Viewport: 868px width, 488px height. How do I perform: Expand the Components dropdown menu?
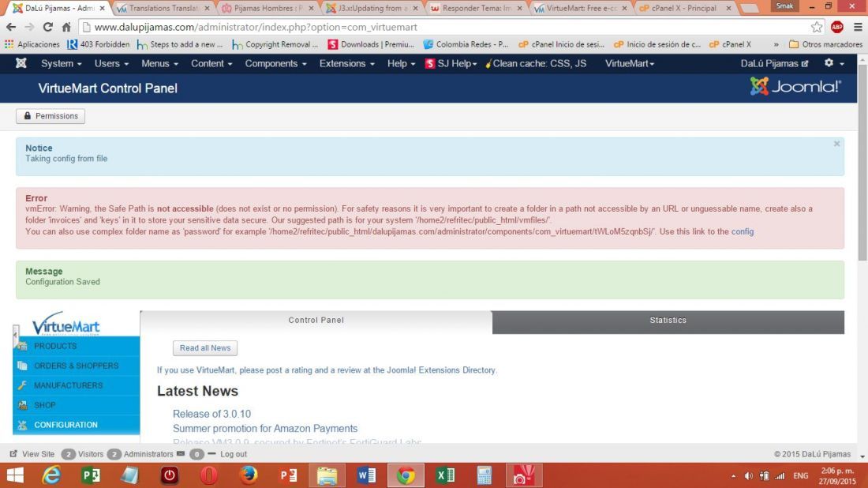tap(275, 63)
